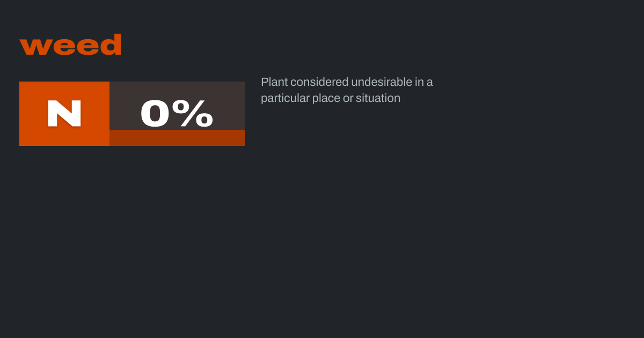Image resolution: width=644 pixels, height=338 pixels.
Task: Click the orange "weed" heading
Action: coord(70,45)
